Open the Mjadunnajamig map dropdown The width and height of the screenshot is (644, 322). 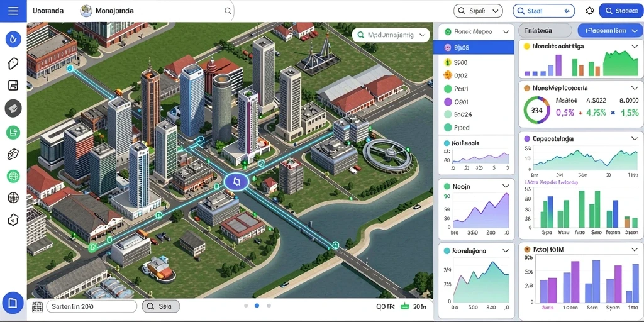[391, 35]
